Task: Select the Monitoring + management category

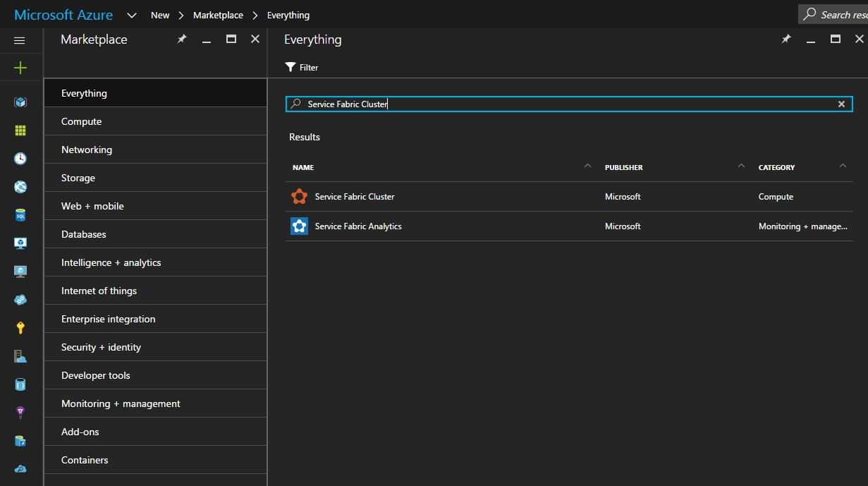Action: 155,403
